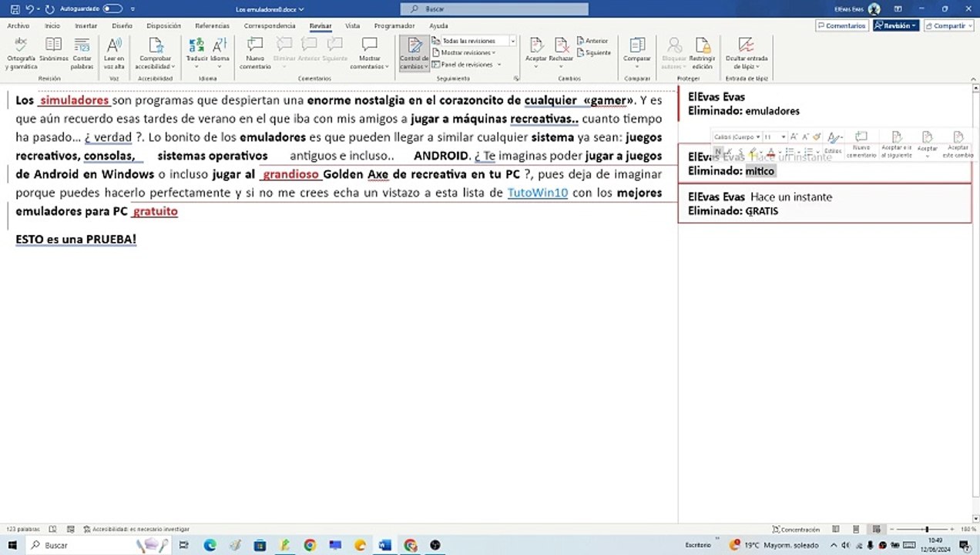Toggle underline S in the mini toolbar
The image size is (980, 555).
(x=740, y=151)
